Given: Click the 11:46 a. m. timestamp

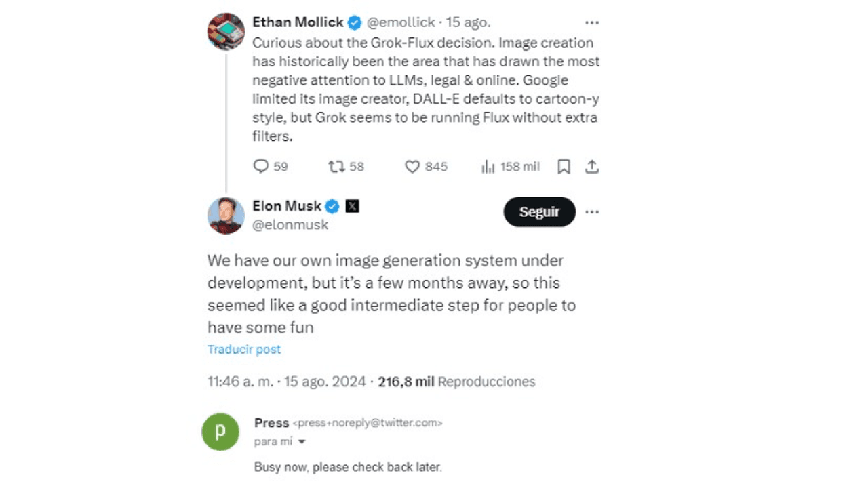Looking at the screenshot, I should coord(241,382).
